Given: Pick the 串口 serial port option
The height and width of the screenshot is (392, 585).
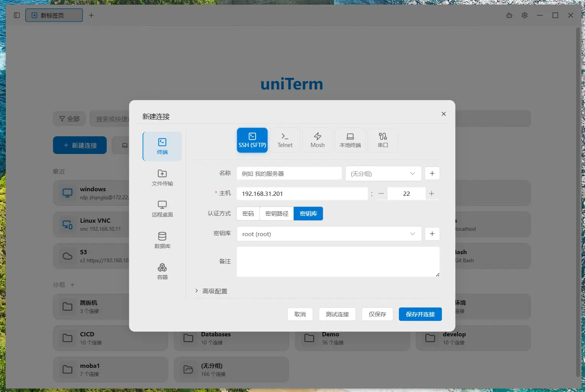Looking at the screenshot, I should click(383, 140).
